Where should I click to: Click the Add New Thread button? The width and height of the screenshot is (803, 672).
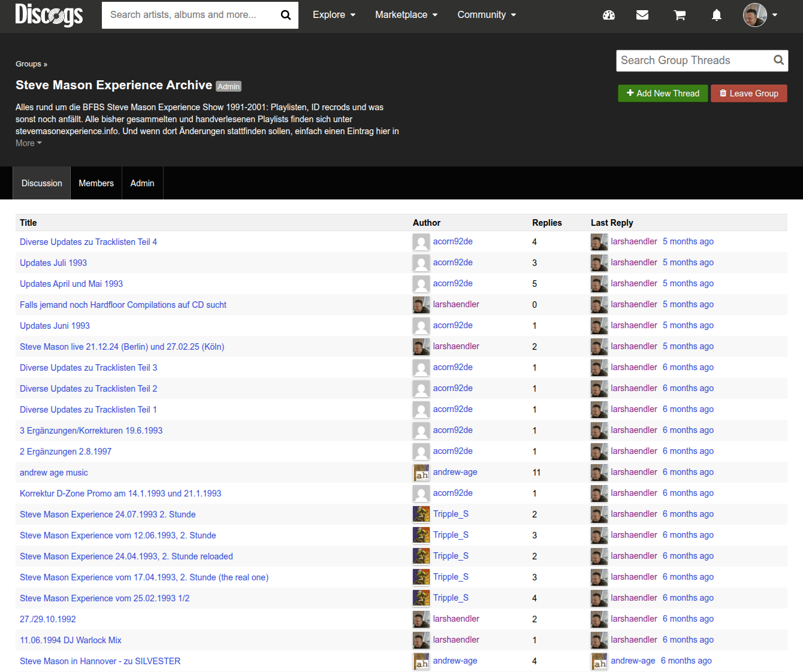click(663, 93)
